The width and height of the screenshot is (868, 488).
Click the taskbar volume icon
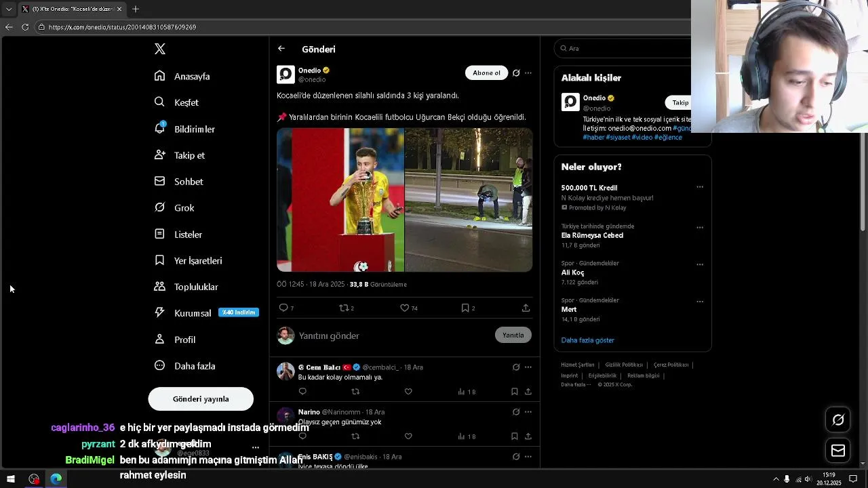(x=808, y=479)
